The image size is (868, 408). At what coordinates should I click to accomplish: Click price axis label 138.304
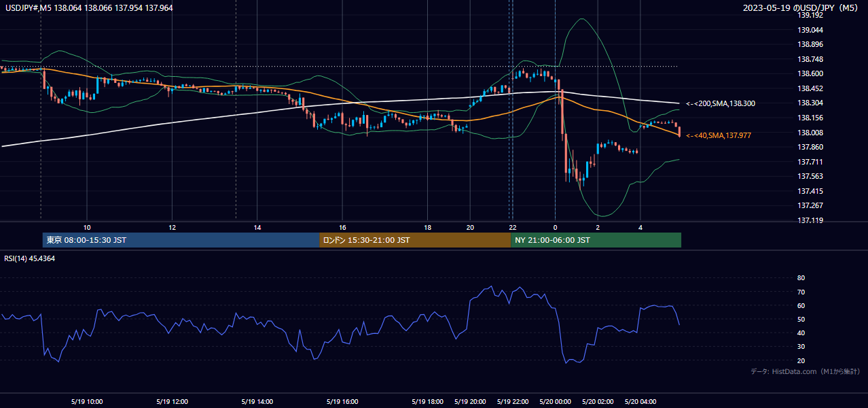810,103
